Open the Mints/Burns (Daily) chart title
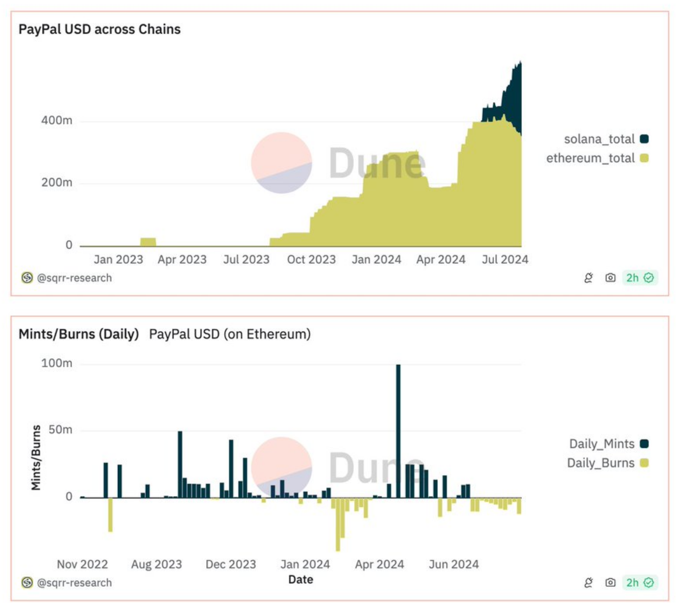Image resolution: width=679 pixels, height=616 pixels. pos(79,334)
